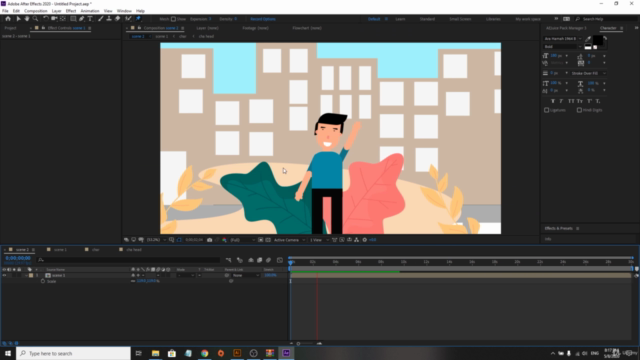
Task: Select the Zoom magnifier tool
Action: pos(36,19)
